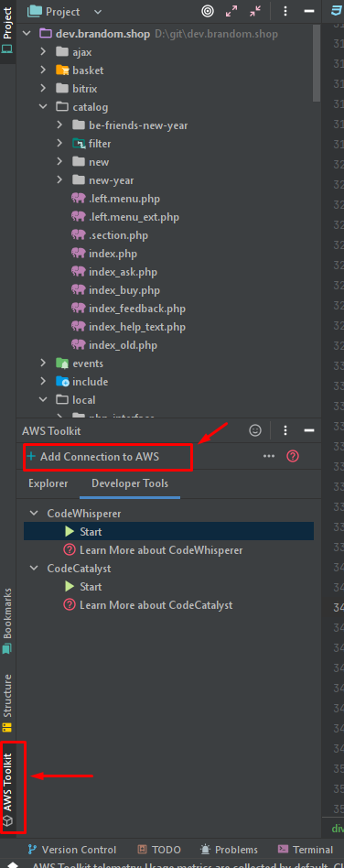Collapse the dev.brandom.shop root node
Viewport: 344px width, 868px height.
(x=26, y=34)
